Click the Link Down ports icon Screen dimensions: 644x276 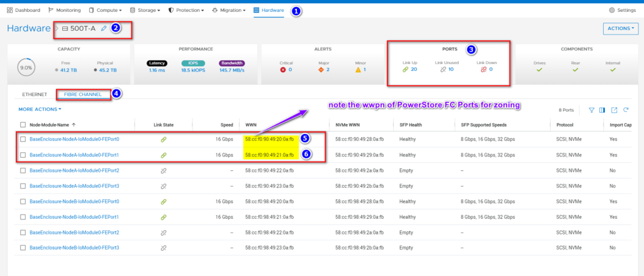484,70
